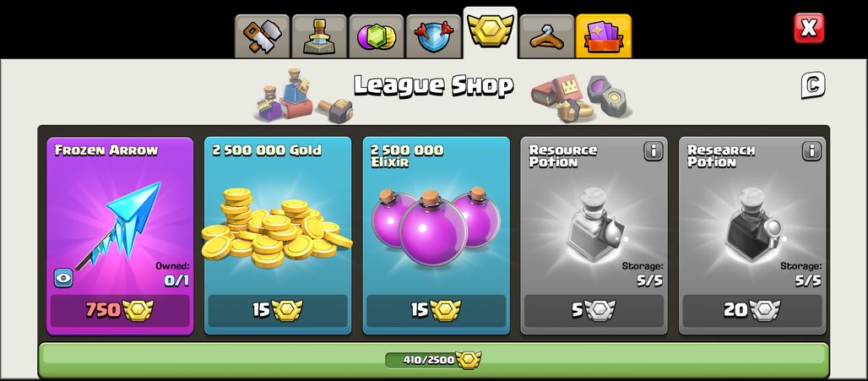Image resolution: width=868 pixels, height=381 pixels.
Task: Buy Frozen Arrow for 750 medals
Action: click(x=120, y=311)
